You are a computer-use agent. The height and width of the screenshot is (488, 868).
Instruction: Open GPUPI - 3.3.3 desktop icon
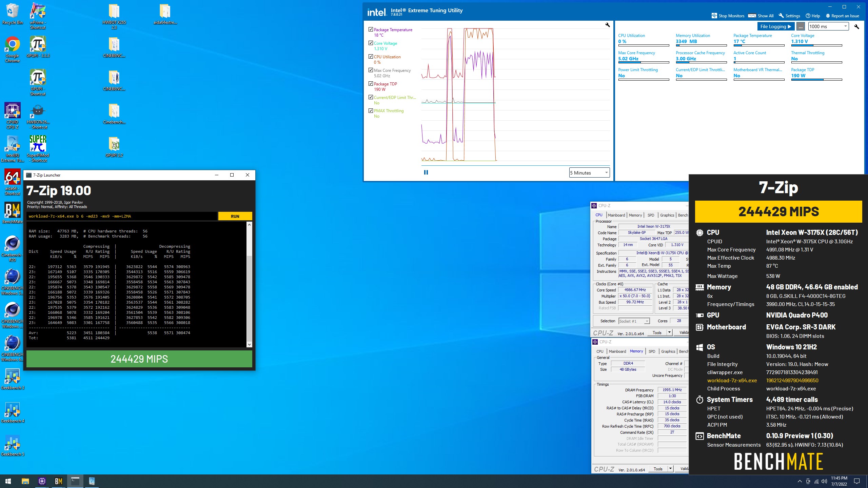click(38, 47)
